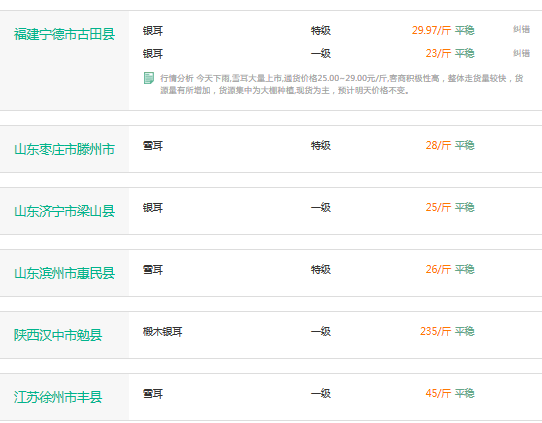Click the 行情分析 description text
The image size is (542, 423).
(x=342, y=84)
